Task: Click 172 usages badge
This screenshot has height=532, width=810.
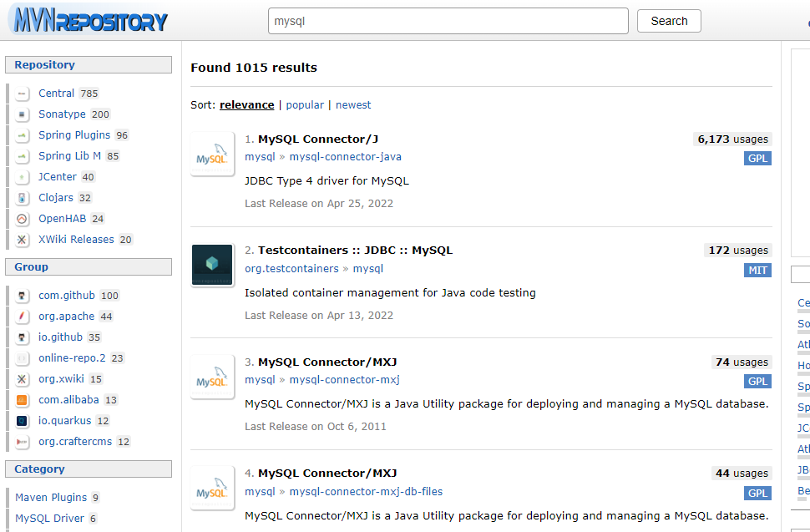Action: [x=738, y=250]
